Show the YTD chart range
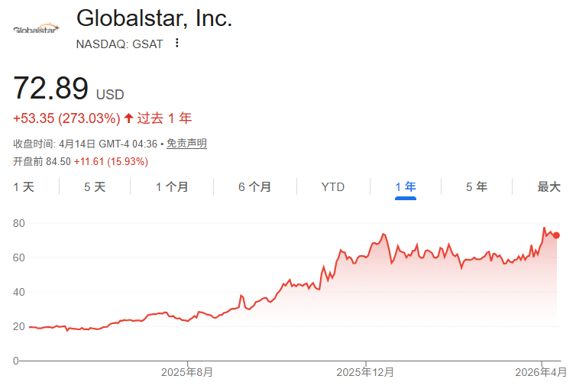576x392 pixels. [332, 187]
